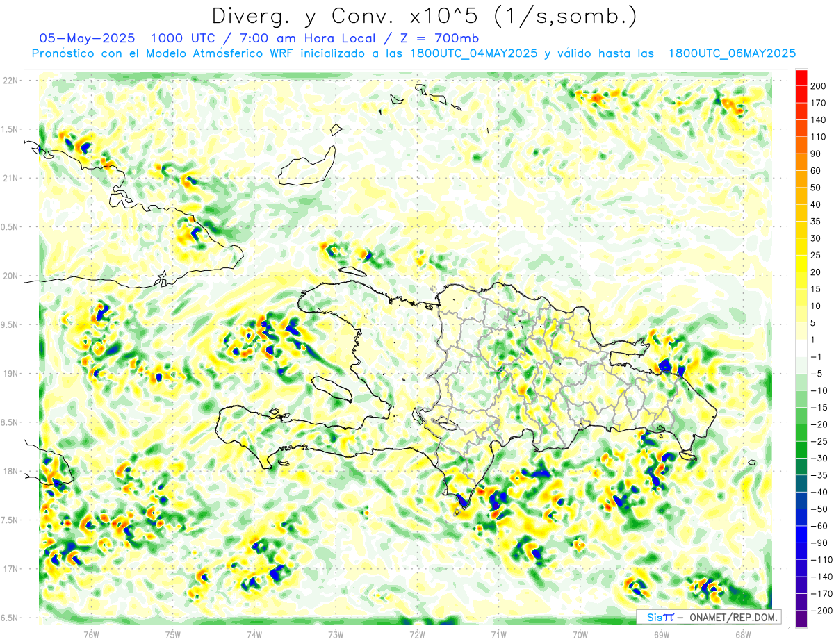Screen dimensions: 834x644
Task: Click the colorbar value '-50'
Action: click(x=819, y=509)
